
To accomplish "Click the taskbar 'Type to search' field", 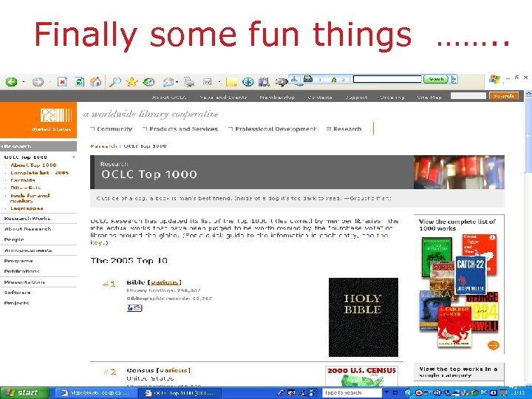I will (351, 393).
